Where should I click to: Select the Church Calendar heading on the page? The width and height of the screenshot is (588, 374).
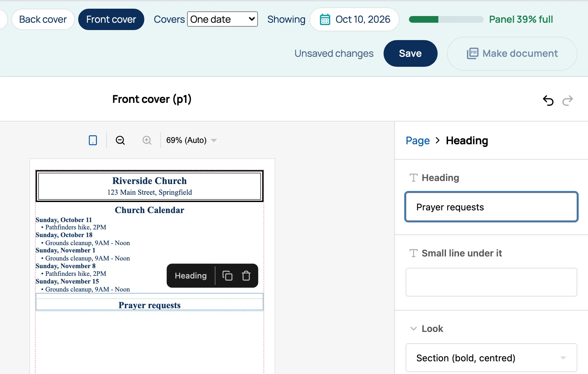click(x=150, y=210)
